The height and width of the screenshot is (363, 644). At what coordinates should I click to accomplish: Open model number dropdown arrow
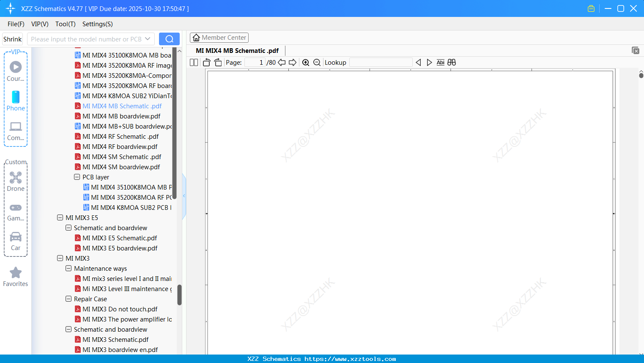[148, 39]
